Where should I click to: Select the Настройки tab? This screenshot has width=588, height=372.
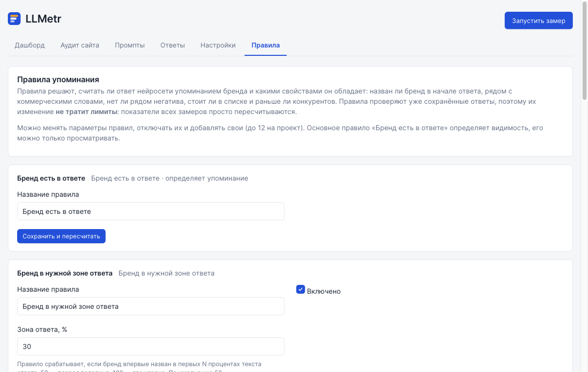[x=218, y=46]
